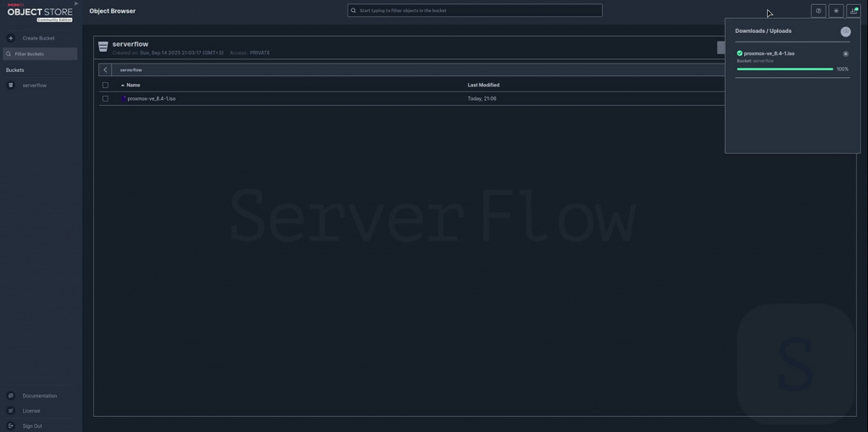Open the serverflow bucket in the sidebar
The height and width of the screenshot is (432, 868).
[35, 86]
